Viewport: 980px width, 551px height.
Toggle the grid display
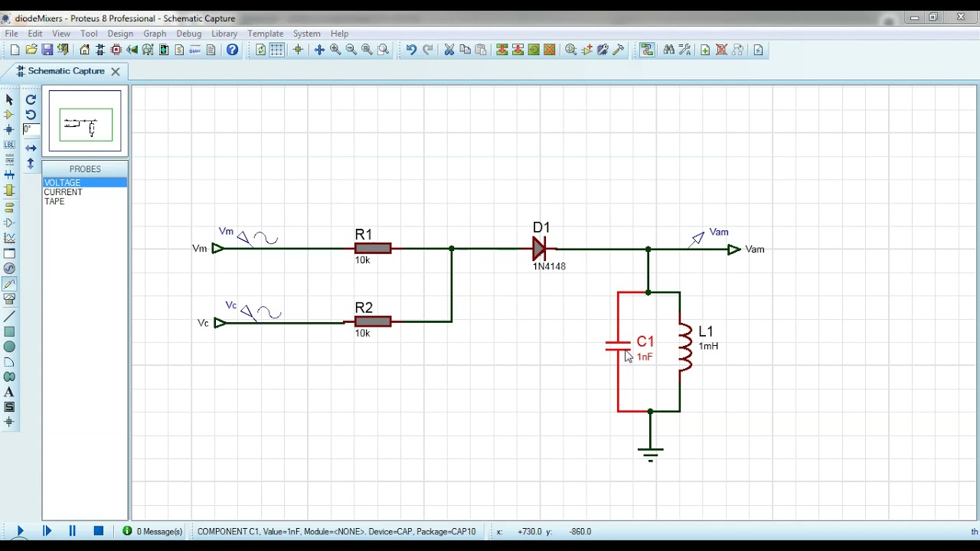(x=276, y=50)
